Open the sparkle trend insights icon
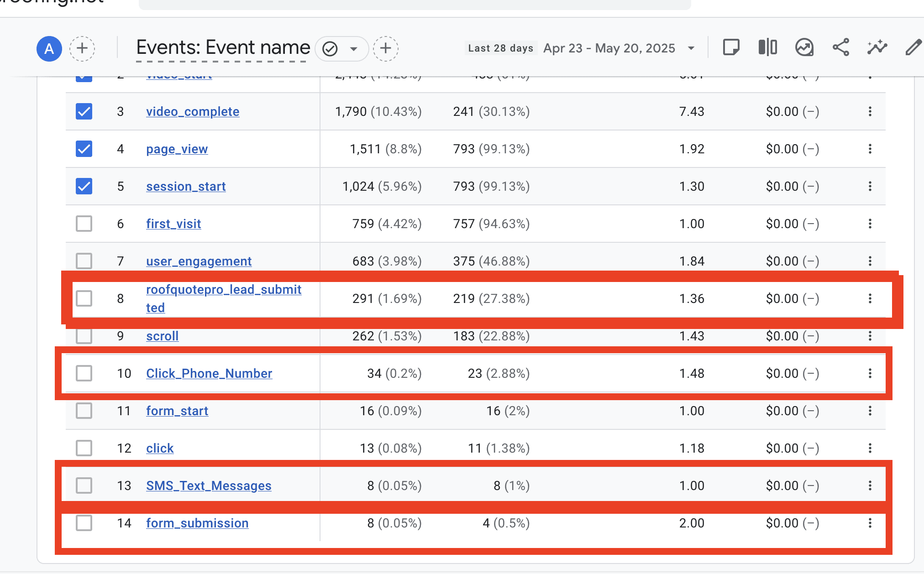 point(877,47)
